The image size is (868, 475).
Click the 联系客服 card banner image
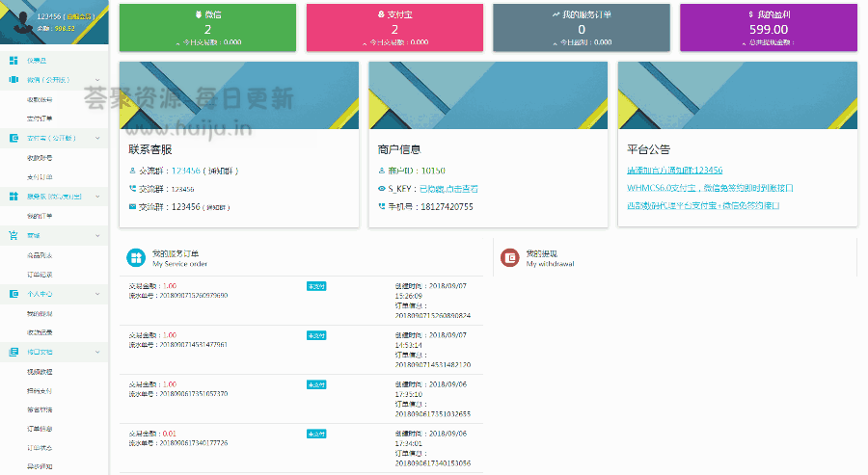tap(239, 95)
